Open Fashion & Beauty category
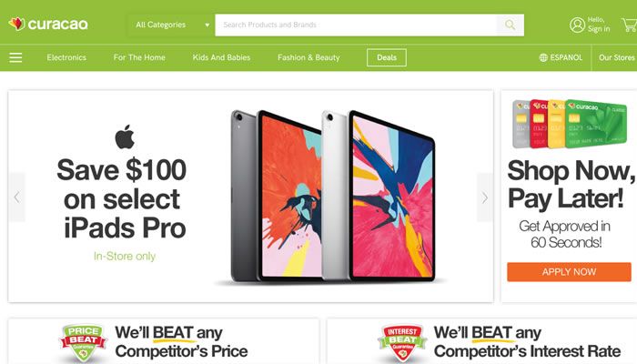Viewport: 637px width, 364px height. click(308, 57)
